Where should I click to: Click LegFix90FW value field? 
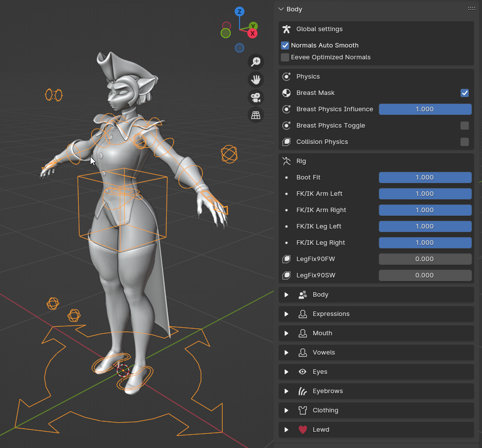click(425, 259)
